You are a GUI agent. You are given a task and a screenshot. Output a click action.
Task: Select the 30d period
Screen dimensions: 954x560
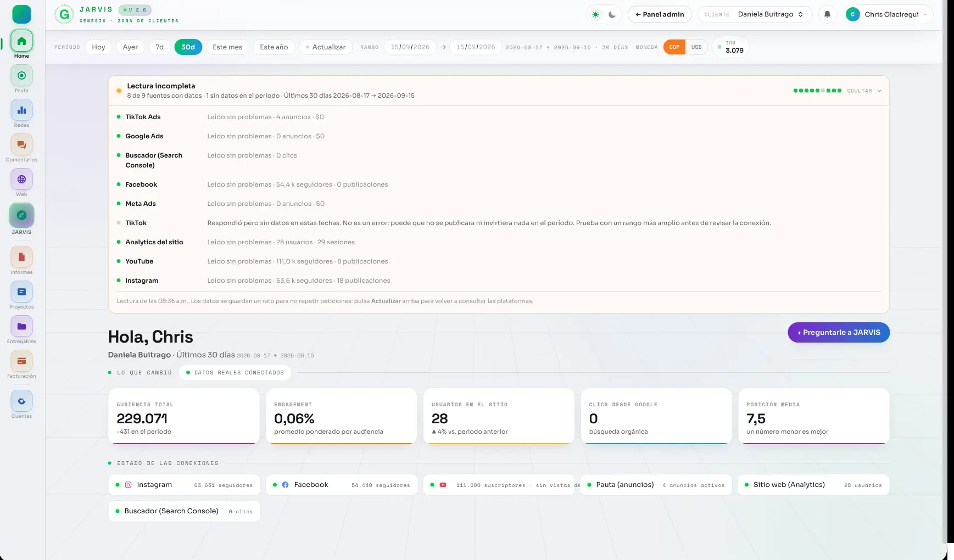click(x=188, y=47)
